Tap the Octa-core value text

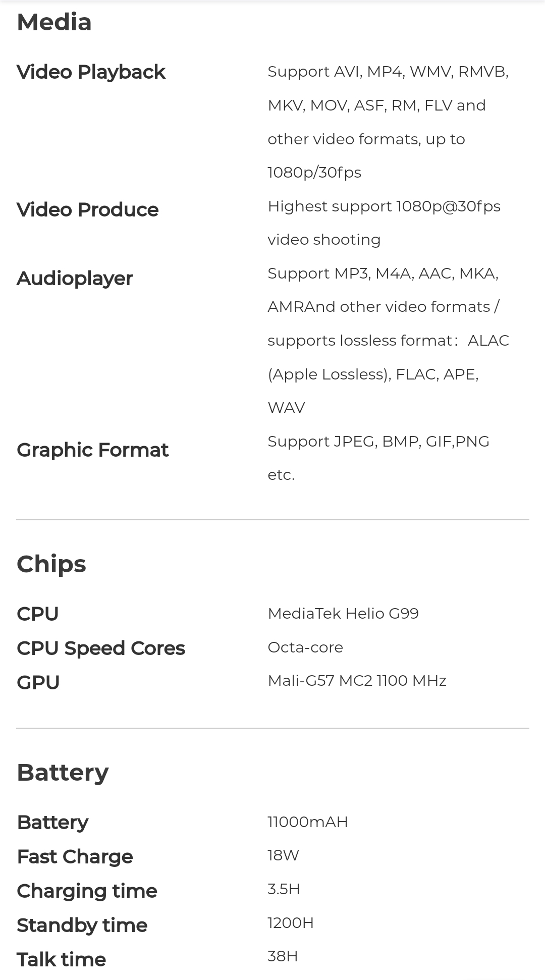[x=305, y=647]
